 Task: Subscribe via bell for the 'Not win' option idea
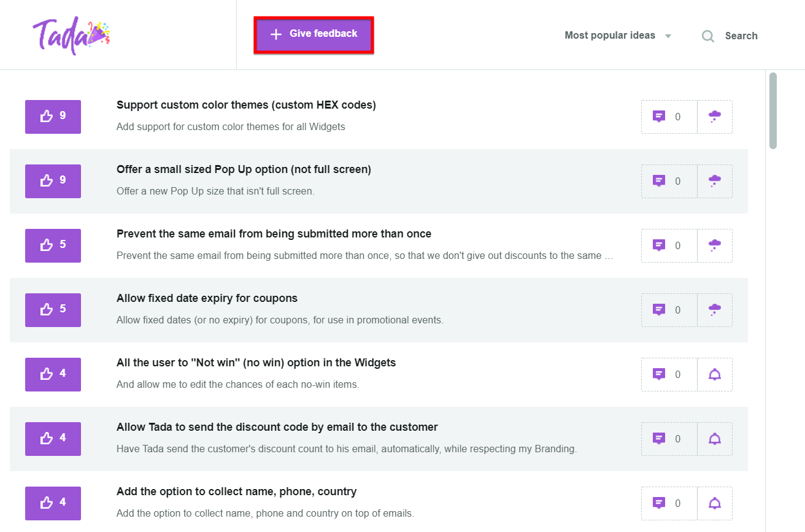715,374
